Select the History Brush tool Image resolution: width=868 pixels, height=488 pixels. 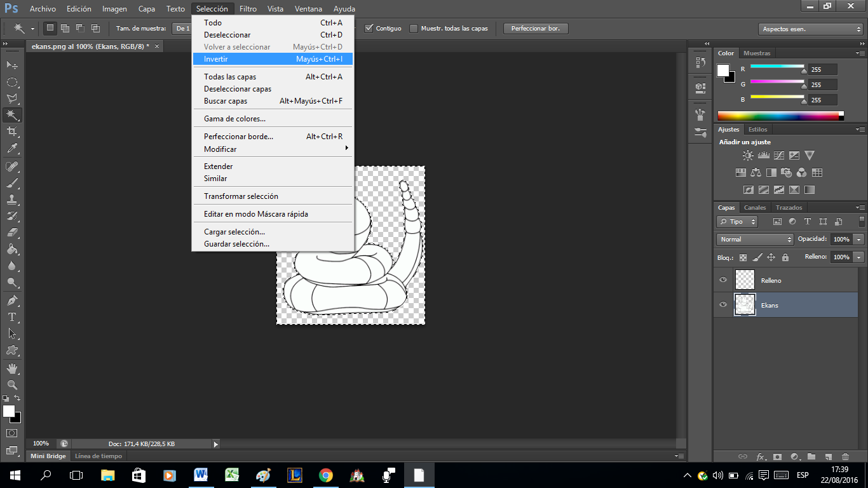coord(12,216)
